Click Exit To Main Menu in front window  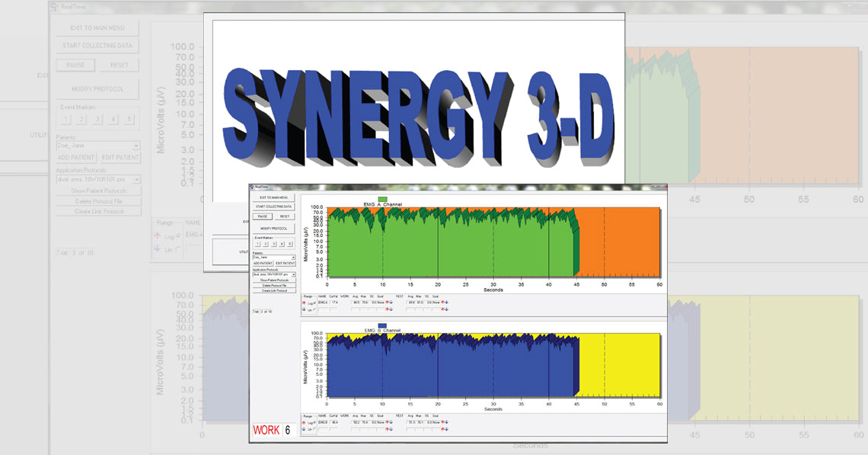[x=273, y=197]
